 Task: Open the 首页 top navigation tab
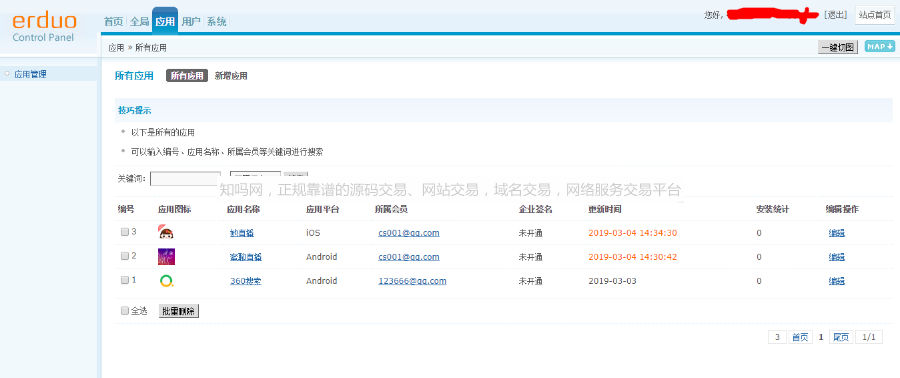click(113, 22)
